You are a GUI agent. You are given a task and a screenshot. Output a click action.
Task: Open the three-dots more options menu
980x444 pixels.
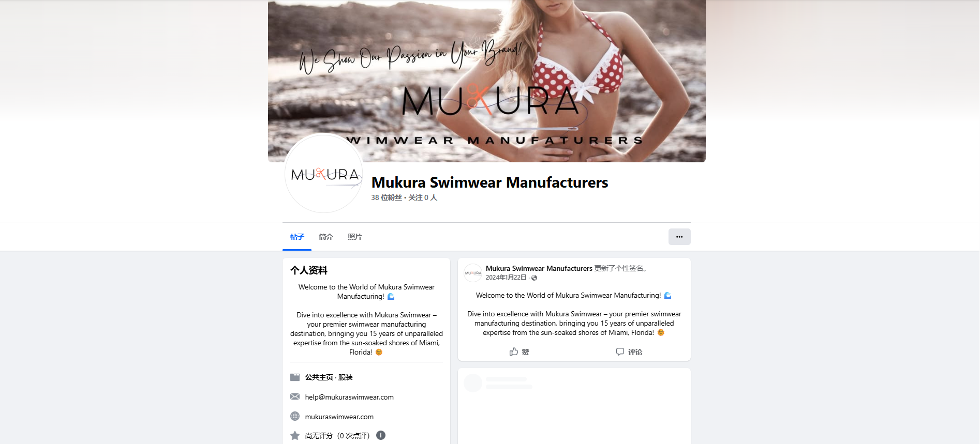(x=679, y=237)
